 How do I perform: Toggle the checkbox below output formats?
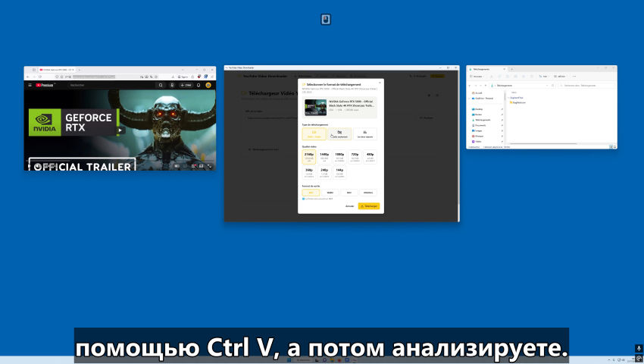point(304,199)
